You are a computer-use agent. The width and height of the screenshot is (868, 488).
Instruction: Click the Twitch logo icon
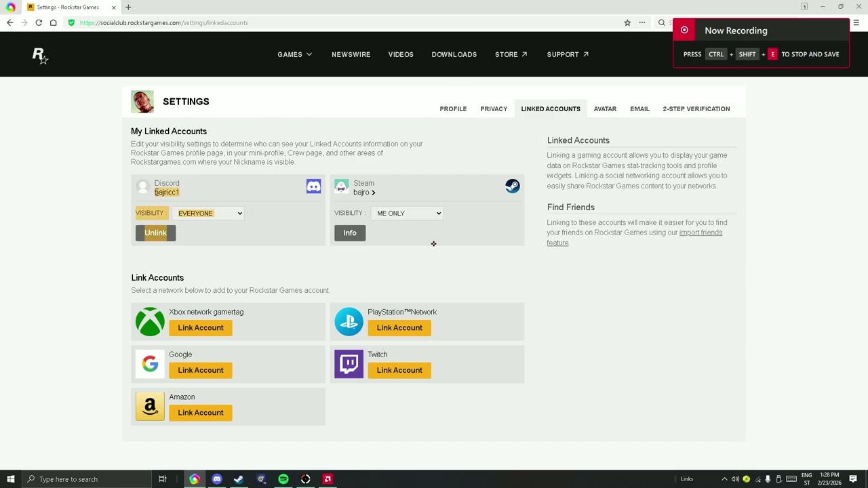(349, 364)
